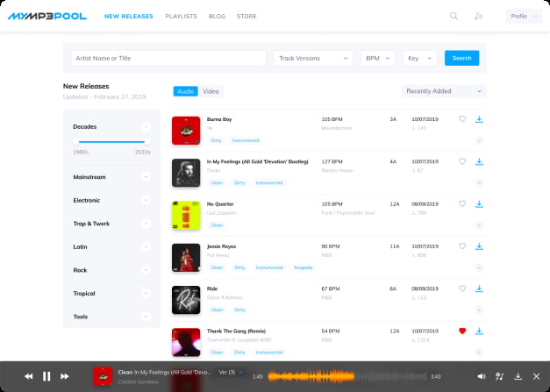The image size is (550, 392).
Task: Skip to the next track in player
Action: tap(65, 376)
